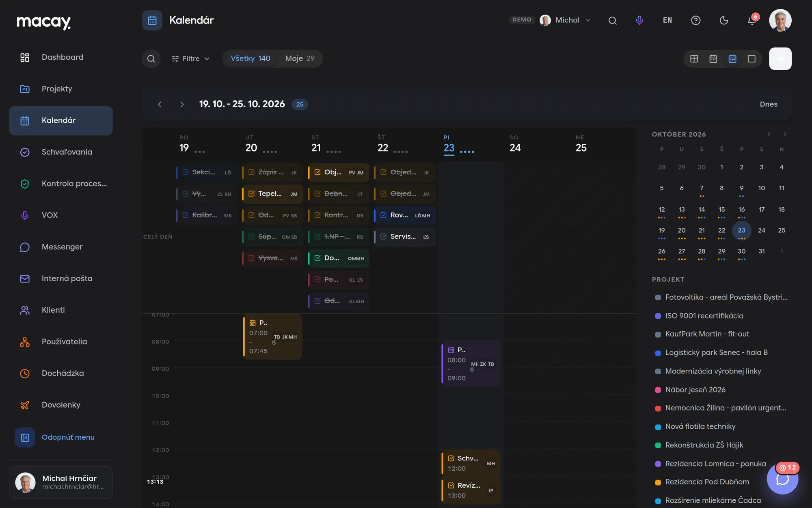The image size is (812, 508).
Task: Open Messenger from the sidebar
Action: click(61, 247)
